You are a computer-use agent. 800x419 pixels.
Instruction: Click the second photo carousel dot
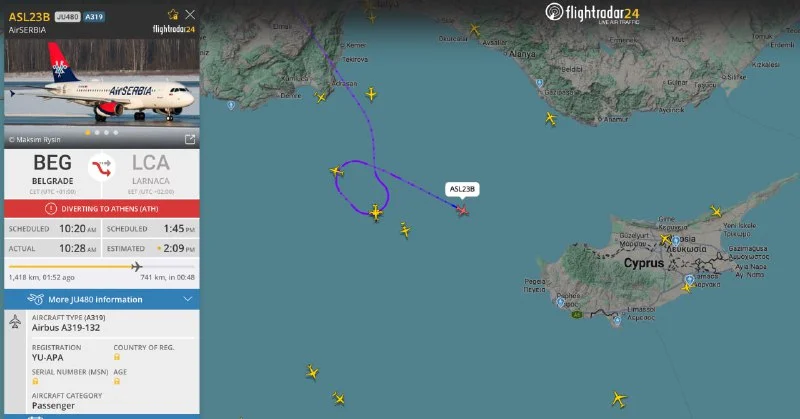tap(97, 133)
